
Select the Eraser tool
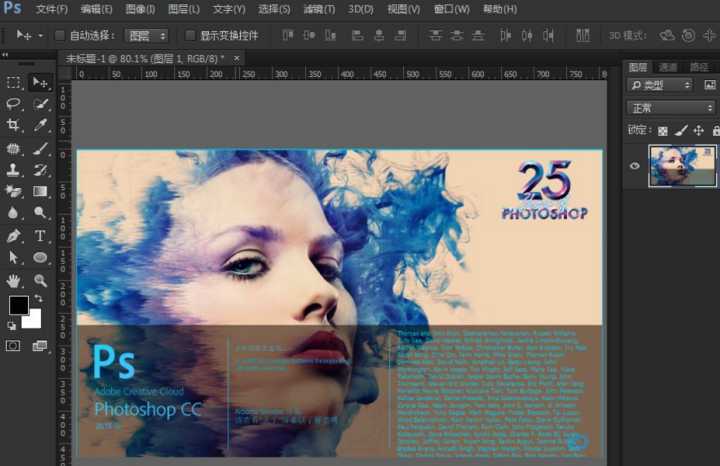(x=13, y=191)
